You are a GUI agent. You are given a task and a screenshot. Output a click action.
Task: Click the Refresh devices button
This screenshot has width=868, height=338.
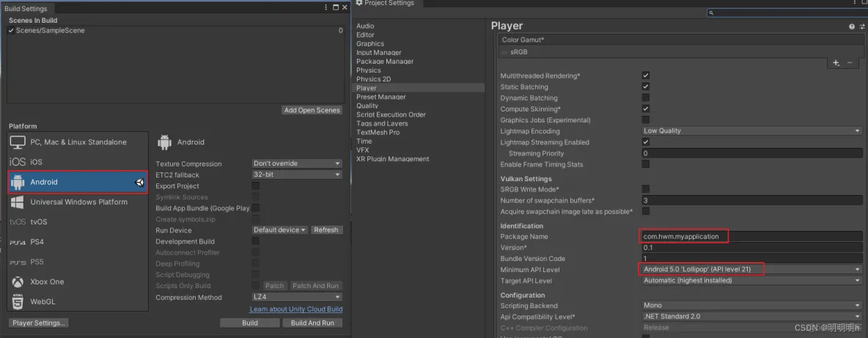[x=326, y=230]
